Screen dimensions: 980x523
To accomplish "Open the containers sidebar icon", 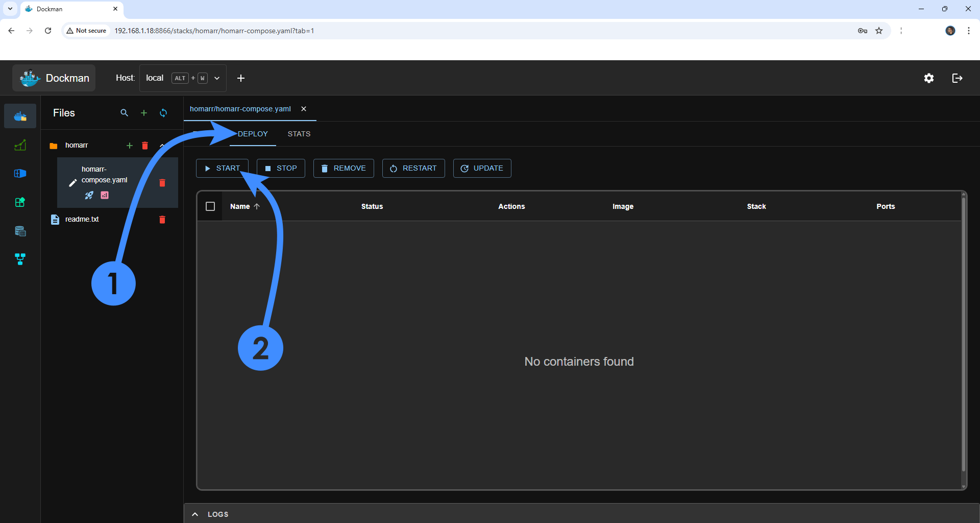I will click(20, 174).
